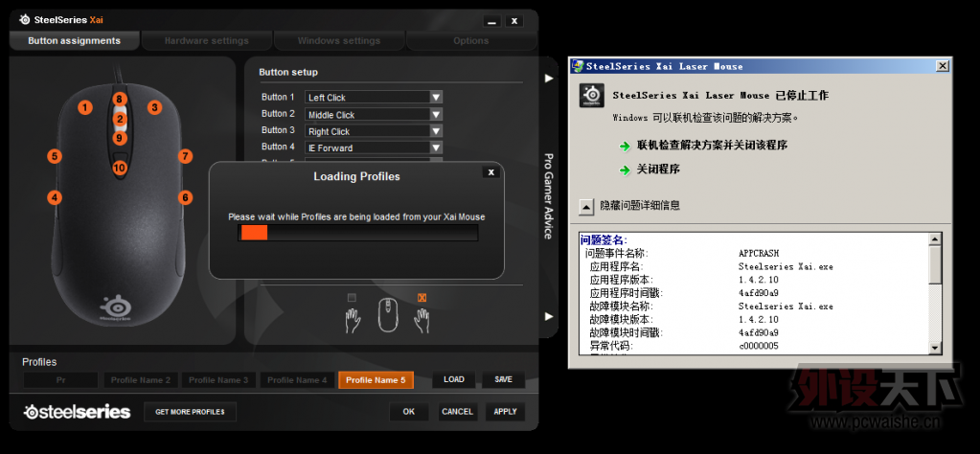This screenshot has height=454, width=980.
Task: Select mouse button marker 1
Action: point(85,107)
